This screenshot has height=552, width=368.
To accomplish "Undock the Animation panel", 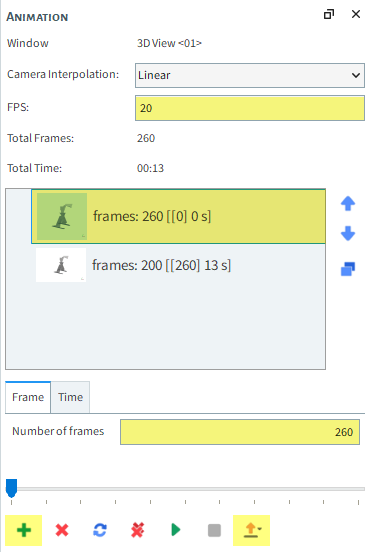I will 329,14.
